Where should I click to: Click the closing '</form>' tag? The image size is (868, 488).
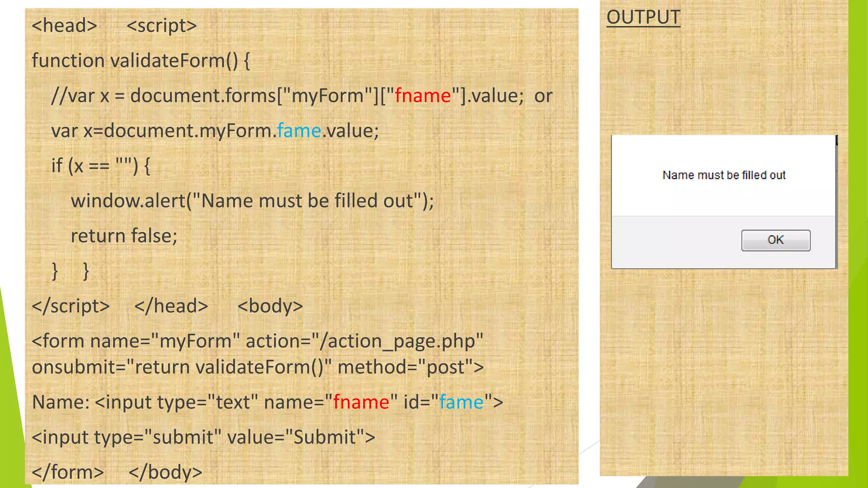tap(68, 472)
